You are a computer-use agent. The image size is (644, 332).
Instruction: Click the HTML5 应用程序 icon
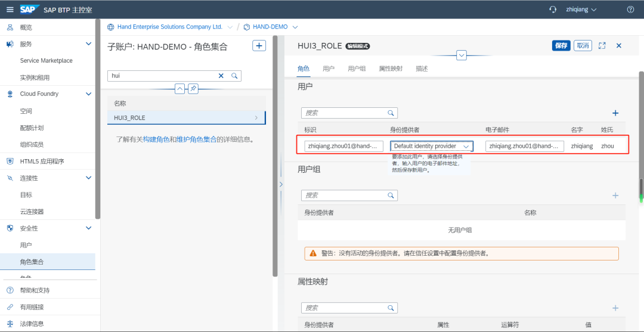pos(10,161)
